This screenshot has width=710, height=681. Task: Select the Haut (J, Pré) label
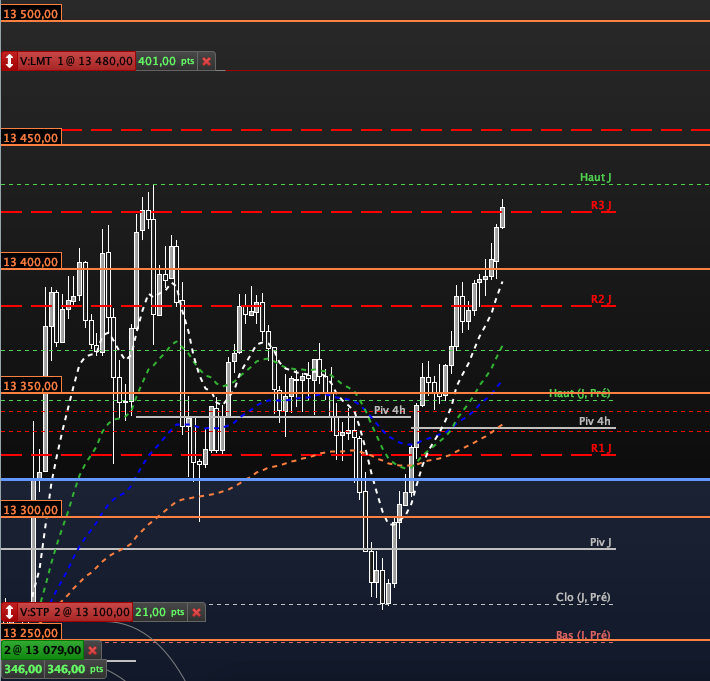(580, 393)
